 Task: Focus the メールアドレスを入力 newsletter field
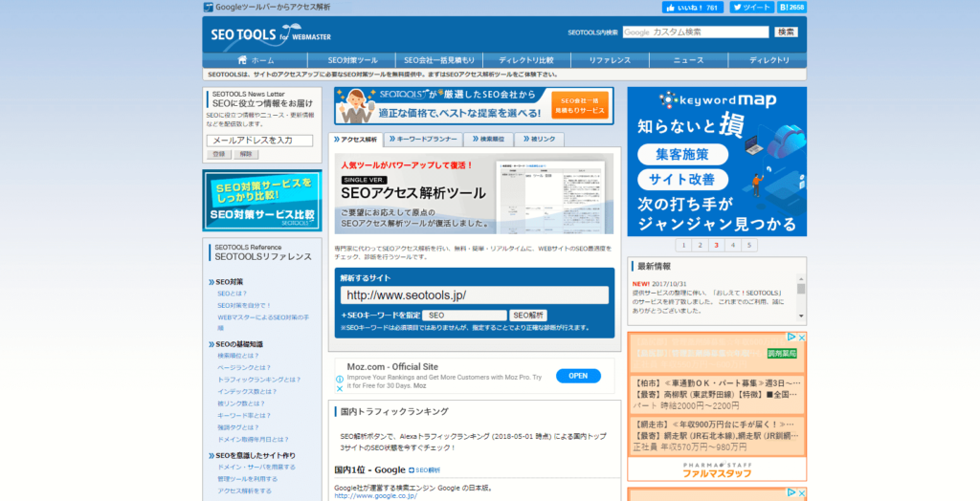coord(259,141)
